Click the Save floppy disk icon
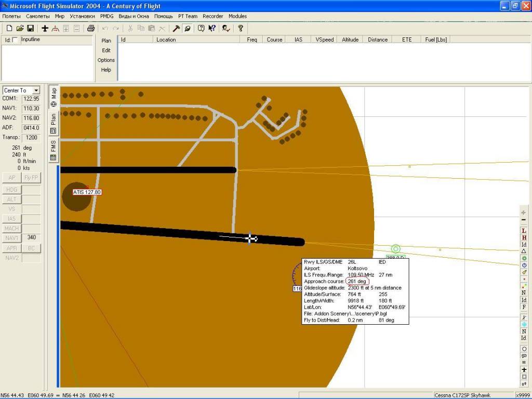 coord(31,28)
